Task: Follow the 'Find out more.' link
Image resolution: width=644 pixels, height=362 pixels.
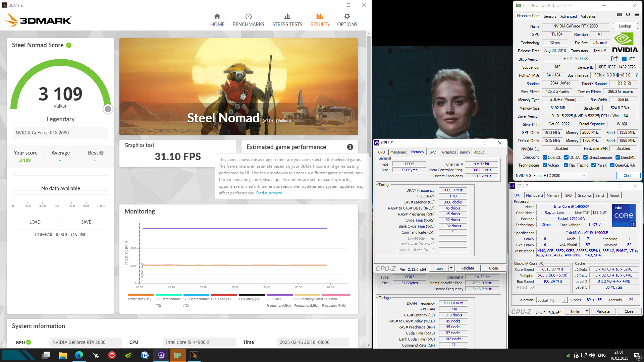Action: coord(269,193)
